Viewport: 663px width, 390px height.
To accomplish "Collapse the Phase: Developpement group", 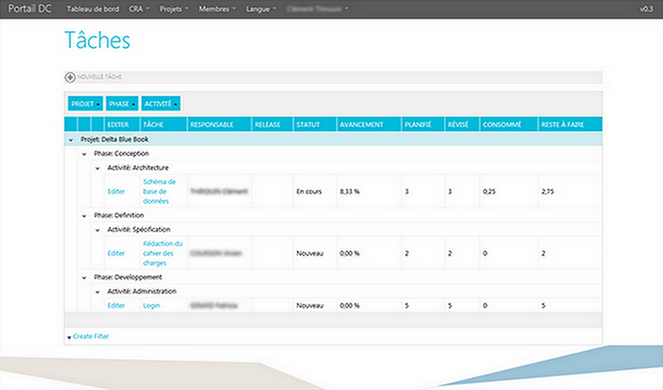I will click(84, 278).
